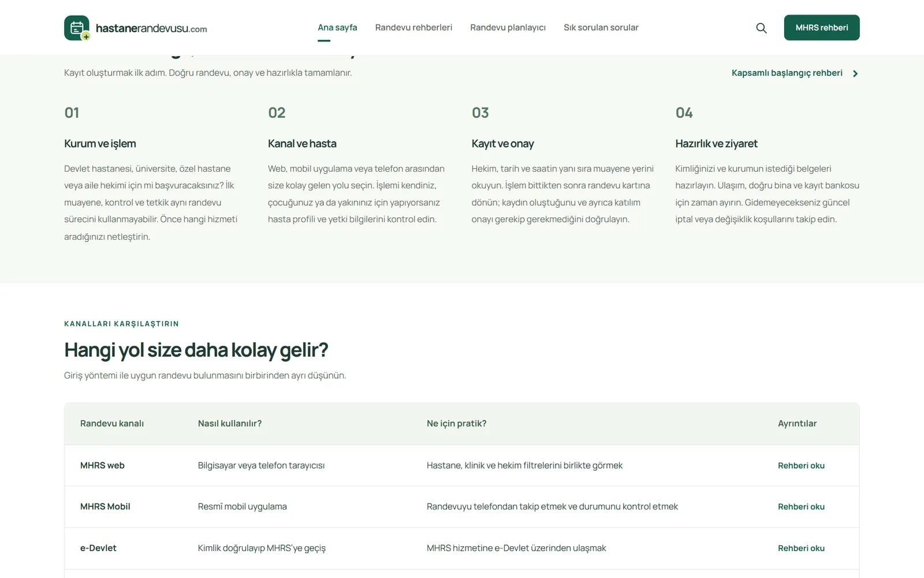Click the Randevu kanalı column header
This screenshot has height=578, width=924.
click(112, 424)
